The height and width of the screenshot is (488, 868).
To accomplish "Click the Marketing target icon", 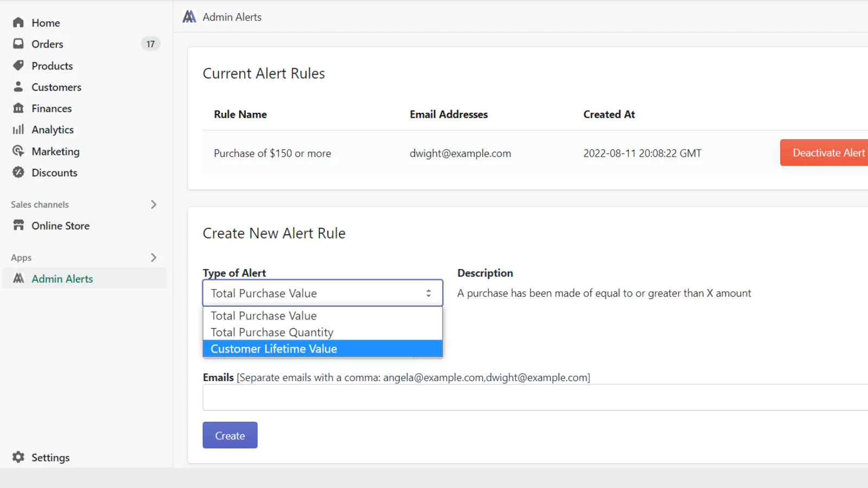I will 18,151.
